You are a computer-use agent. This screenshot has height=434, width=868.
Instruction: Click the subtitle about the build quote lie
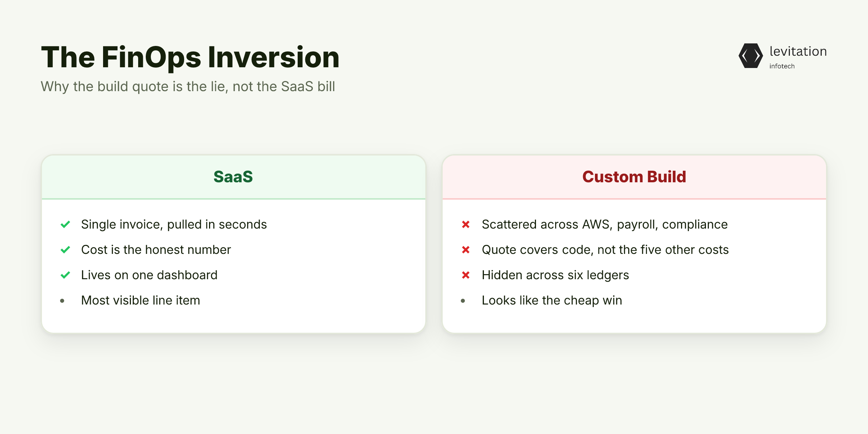188,87
